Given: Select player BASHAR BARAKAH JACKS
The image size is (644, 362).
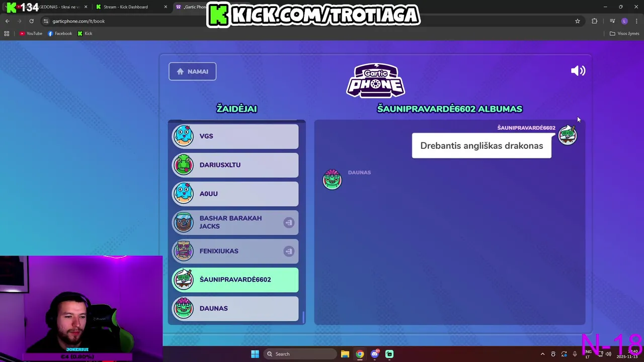Looking at the screenshot, I should 235,222.
